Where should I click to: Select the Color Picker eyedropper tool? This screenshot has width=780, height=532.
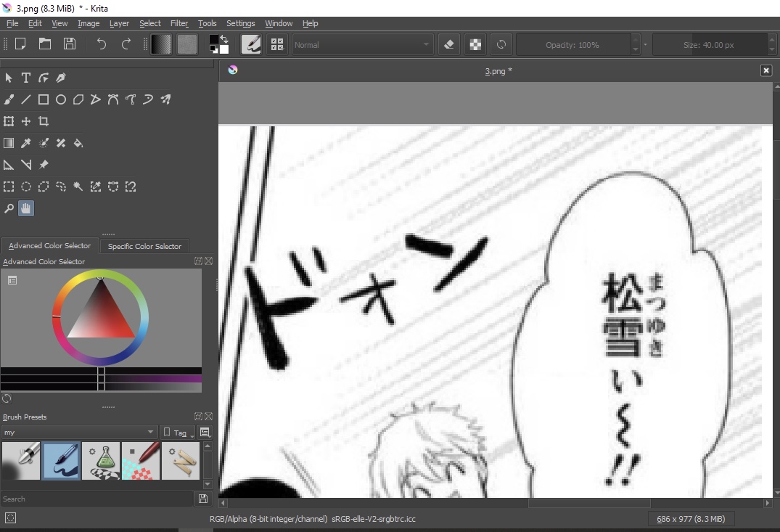tap(26, 143)
